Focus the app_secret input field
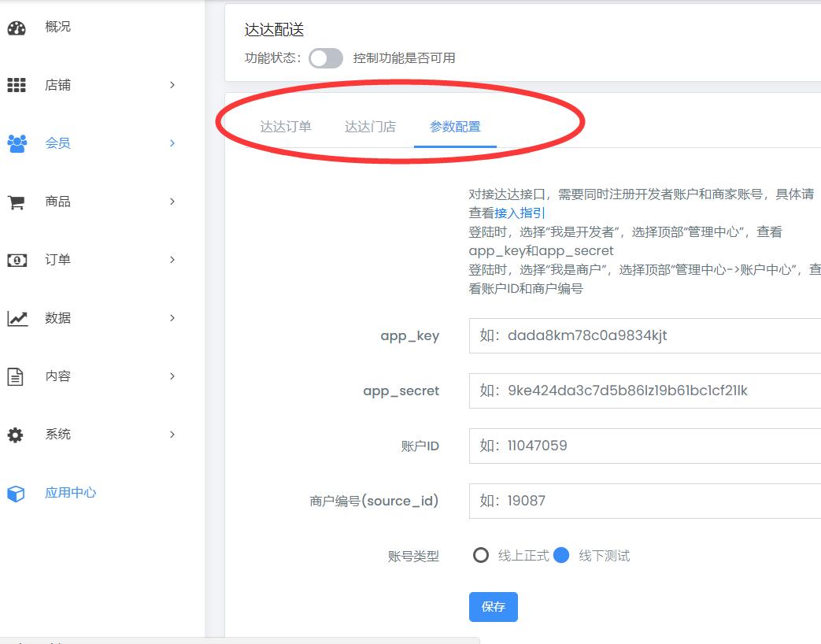The height and width of the screenshot is (644, 821). coord(645,390)
